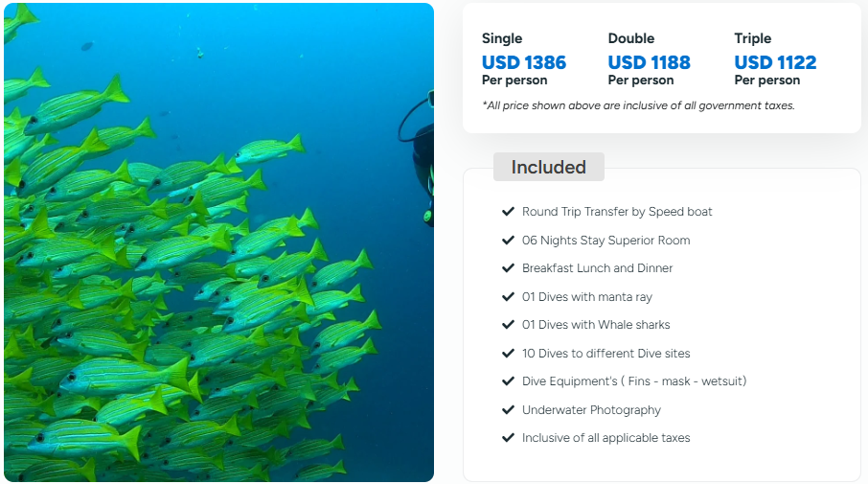Click Round Trip Transfer by Speed boat text

pyautogui.click(x=617, y=212)
